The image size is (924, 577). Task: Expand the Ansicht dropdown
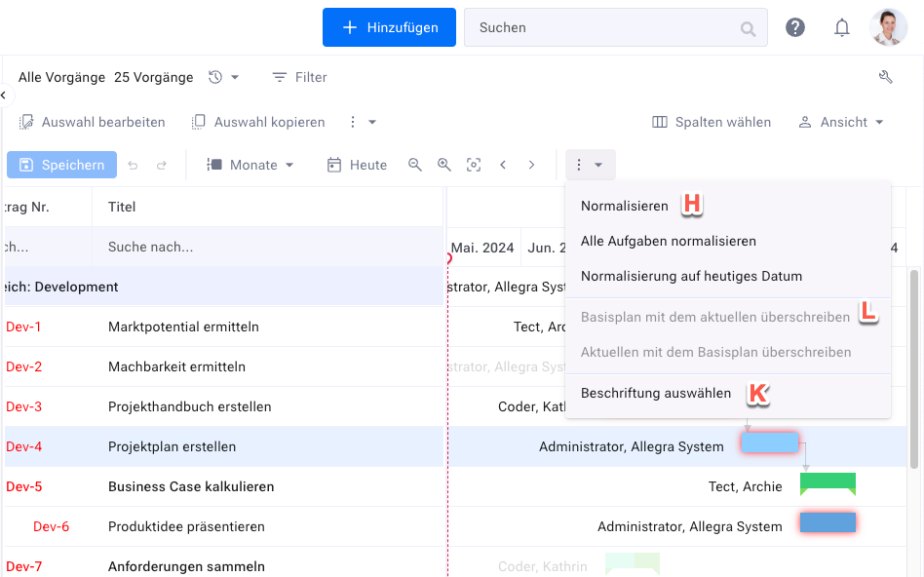click(x=841, y=122)
